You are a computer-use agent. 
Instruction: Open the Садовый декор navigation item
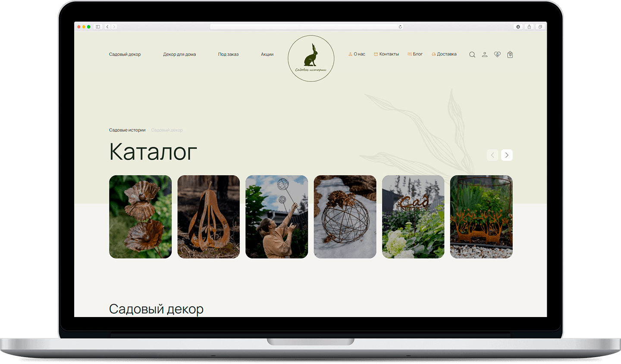click(x=125, y=54)
